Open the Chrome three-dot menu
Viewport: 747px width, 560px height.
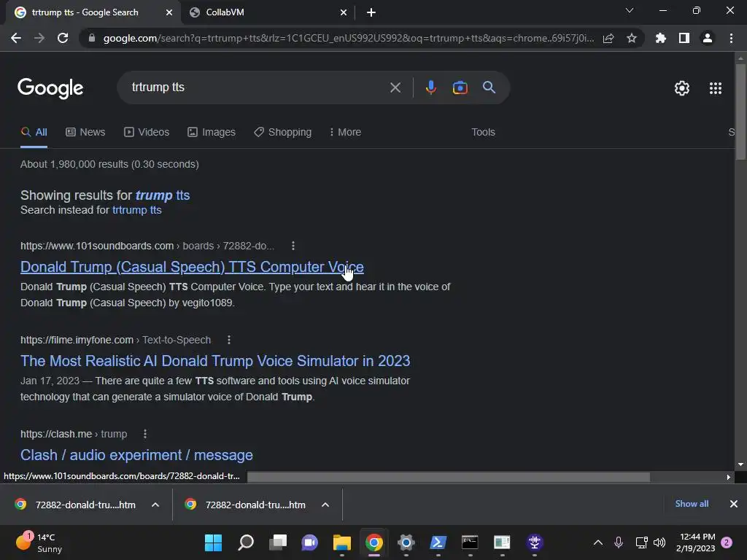pos(731,38)
